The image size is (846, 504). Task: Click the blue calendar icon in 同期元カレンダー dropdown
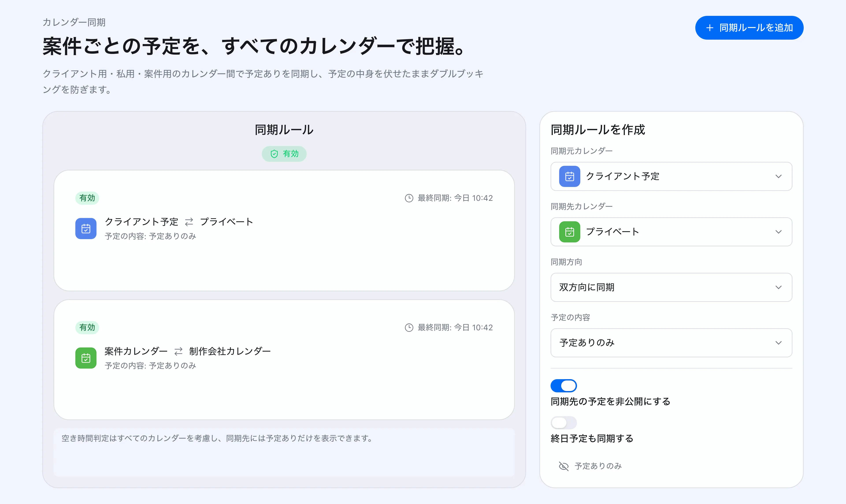click(x=570, y=176)
